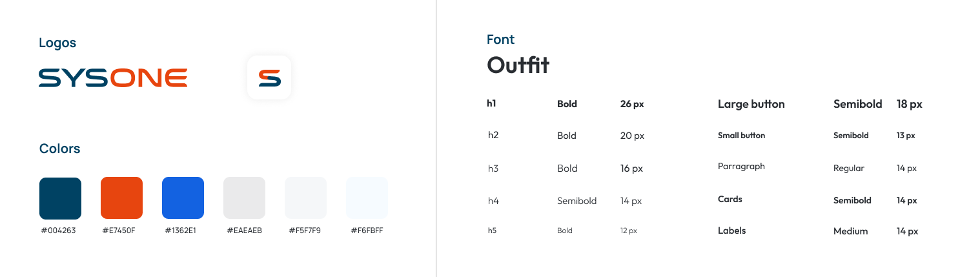Select the pale blue #F6FBFF swatch
The image size is (980, 277).
click(x=367, y=198)
